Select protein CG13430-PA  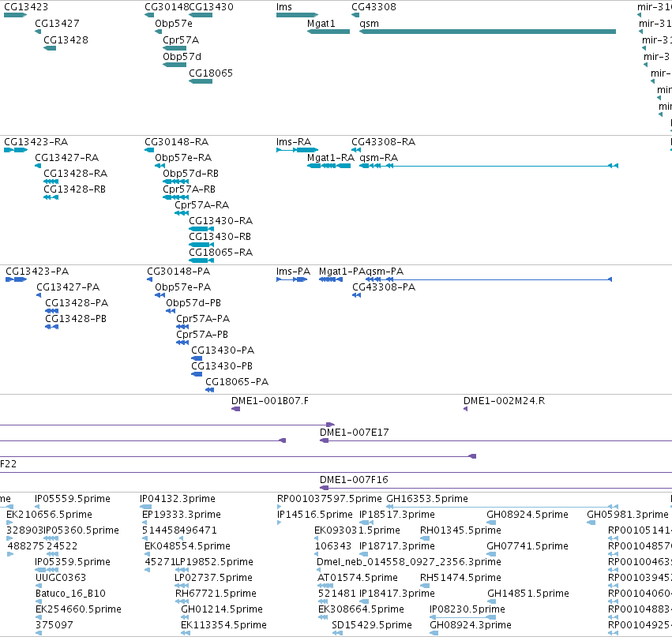point(223,350)
